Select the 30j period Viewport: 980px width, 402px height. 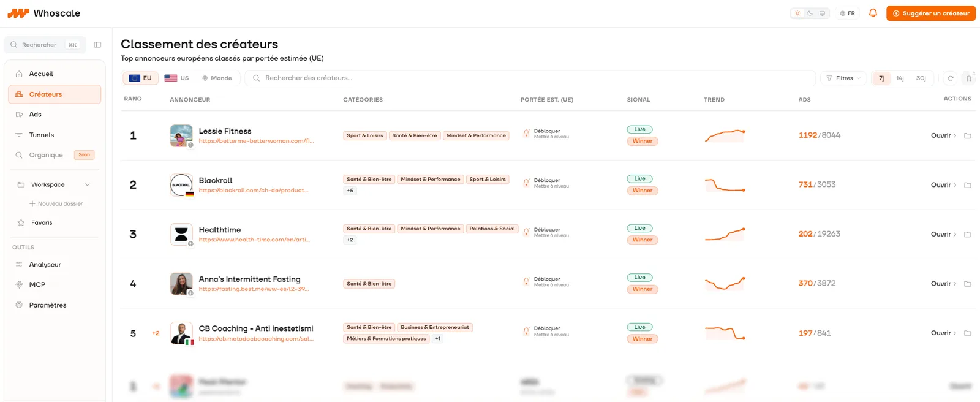pos(921,78)
